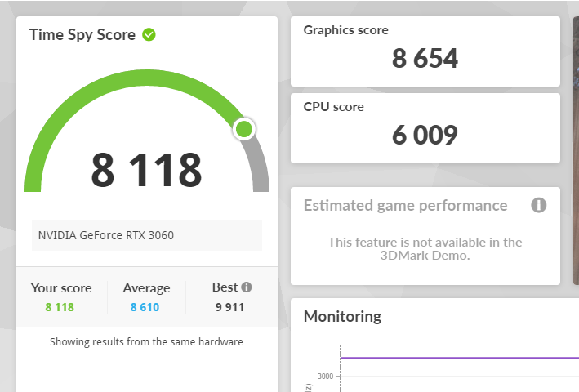Select the NVIDIA GeForce RTX 3060 field
This screenshot has width=579, height=392.
(x=147, y=235)
